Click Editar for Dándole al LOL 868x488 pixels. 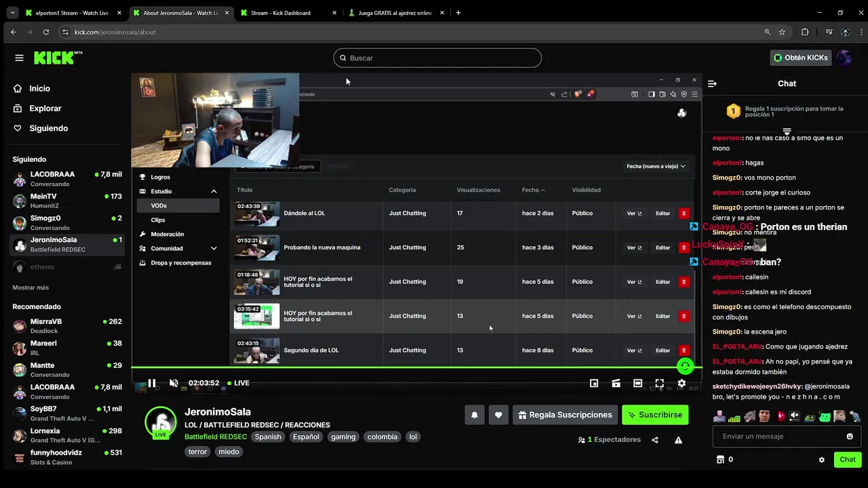pyautogui.click(x=663, y=213)
